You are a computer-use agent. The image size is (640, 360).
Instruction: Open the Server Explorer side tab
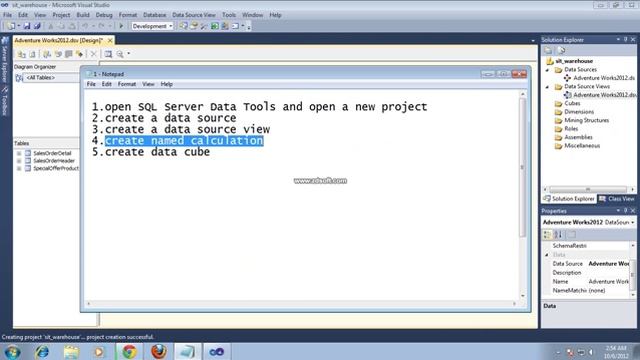click(5, 60)
